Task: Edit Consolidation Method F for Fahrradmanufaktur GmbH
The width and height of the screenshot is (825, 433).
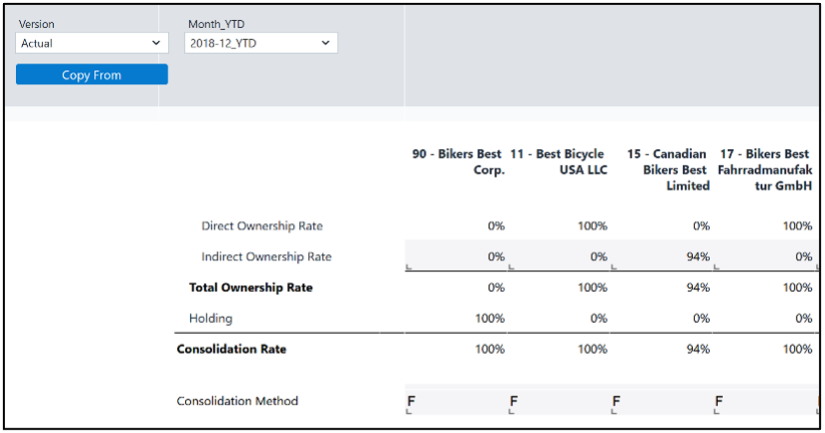Action: [764, 401]
